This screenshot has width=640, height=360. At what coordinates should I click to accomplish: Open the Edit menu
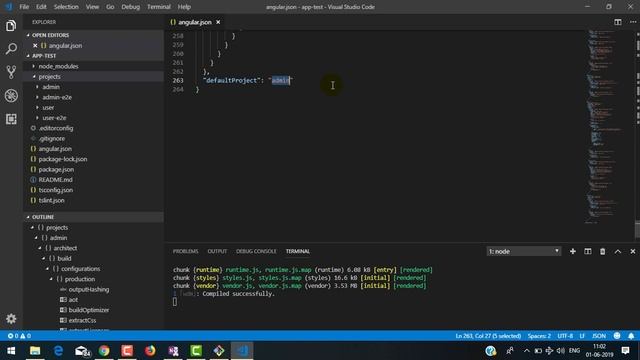point(41,7)
